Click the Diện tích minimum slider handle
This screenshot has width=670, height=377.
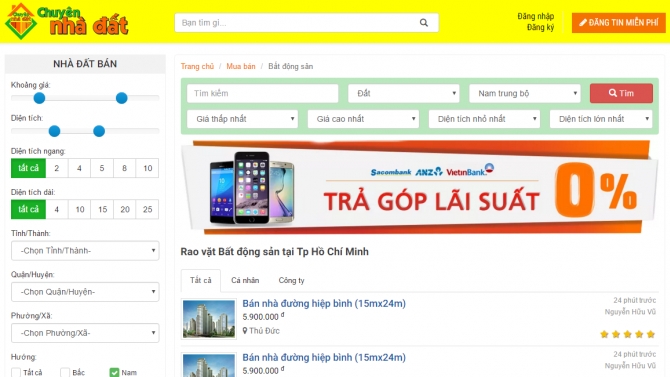pyautogui.click(x=54, y=131)
